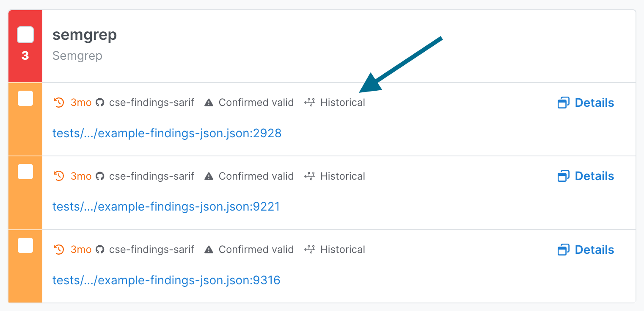Click the orange history icon on the first finding
This screenshot has width=644, height=311.
point(59,102)
